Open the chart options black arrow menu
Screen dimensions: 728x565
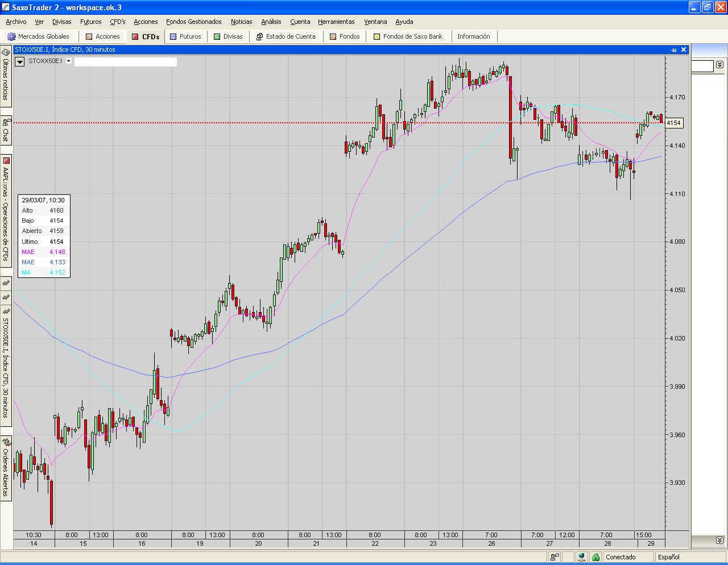point(20,61)
